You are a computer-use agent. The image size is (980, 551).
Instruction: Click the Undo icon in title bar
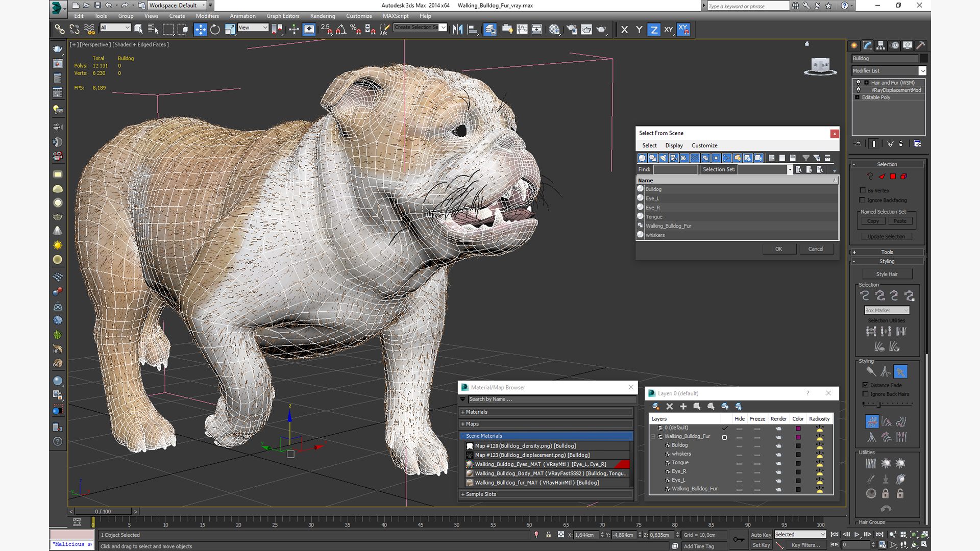(x=109, y=6)
